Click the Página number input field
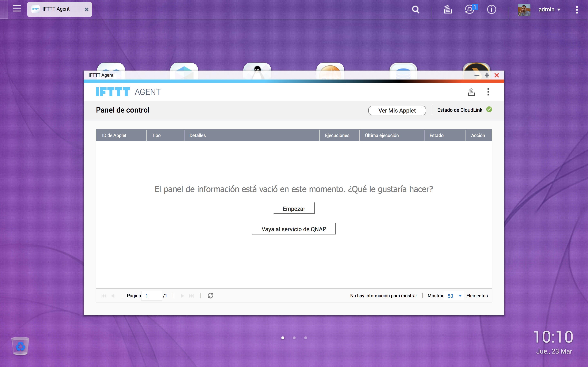Viewport: 588px width, 367px height. pos(152,296)
